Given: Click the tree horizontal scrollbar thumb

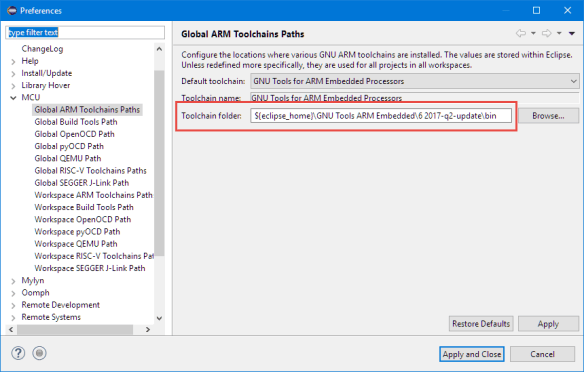Looking at the screenshot, I should tap(74, 330).
